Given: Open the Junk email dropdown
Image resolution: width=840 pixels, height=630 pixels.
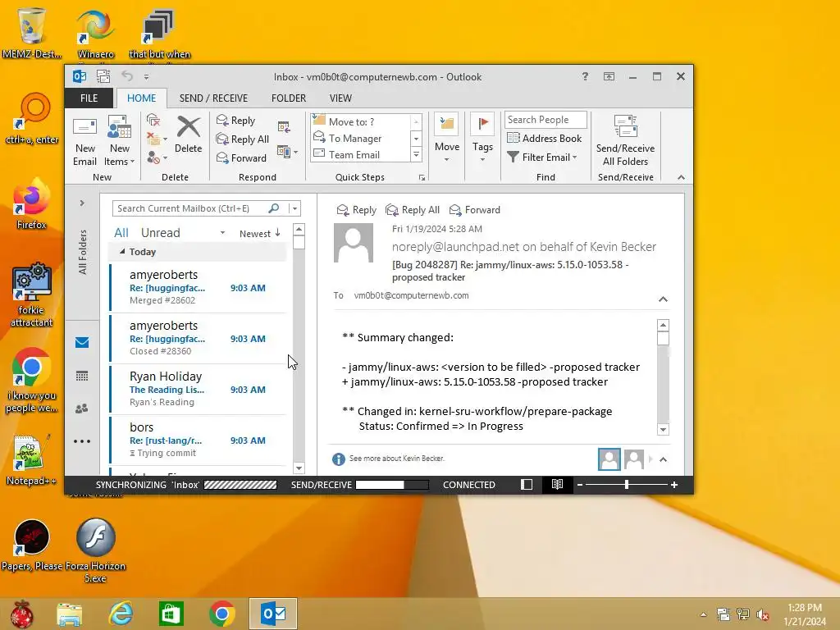Looking at the screenshot, I should (157, 157).
